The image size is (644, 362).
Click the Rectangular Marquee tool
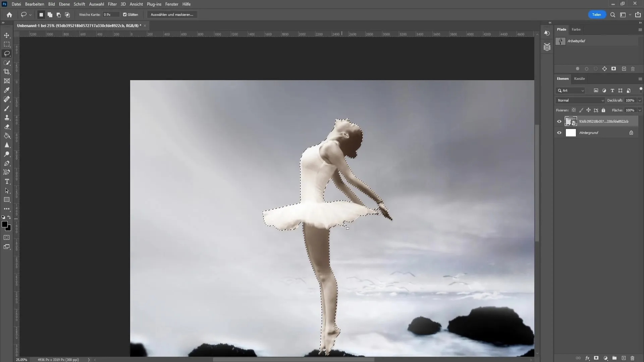click(x=7, y=44)
